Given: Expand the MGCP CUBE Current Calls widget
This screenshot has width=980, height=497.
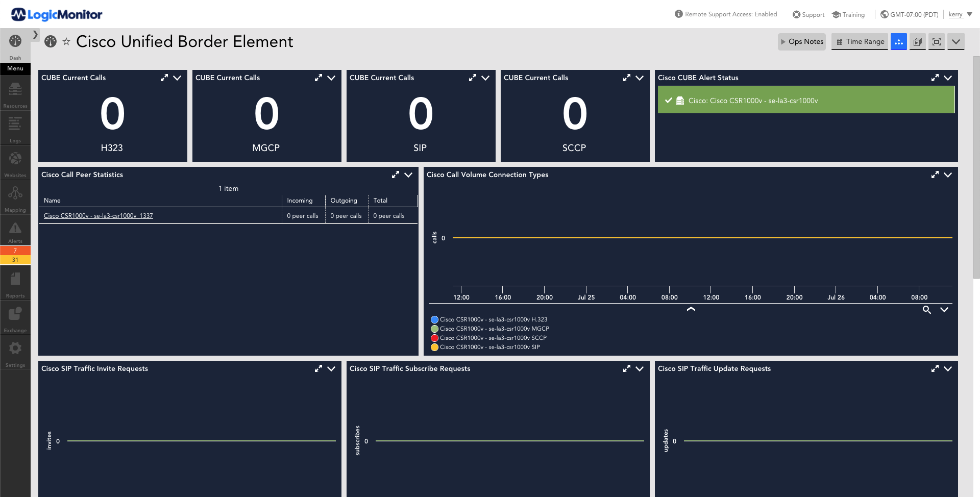Looking at the screenshot, I should (318, 78).
